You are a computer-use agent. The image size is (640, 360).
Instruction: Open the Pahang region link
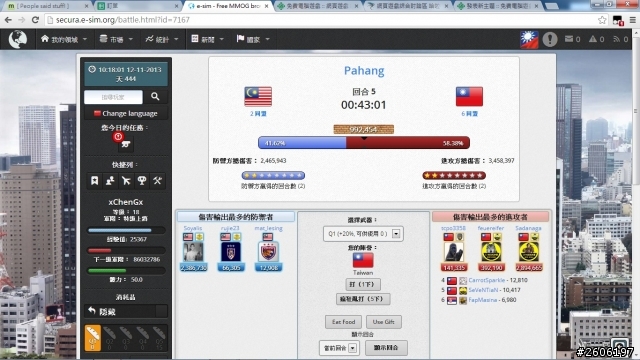[x=364, y=71]
